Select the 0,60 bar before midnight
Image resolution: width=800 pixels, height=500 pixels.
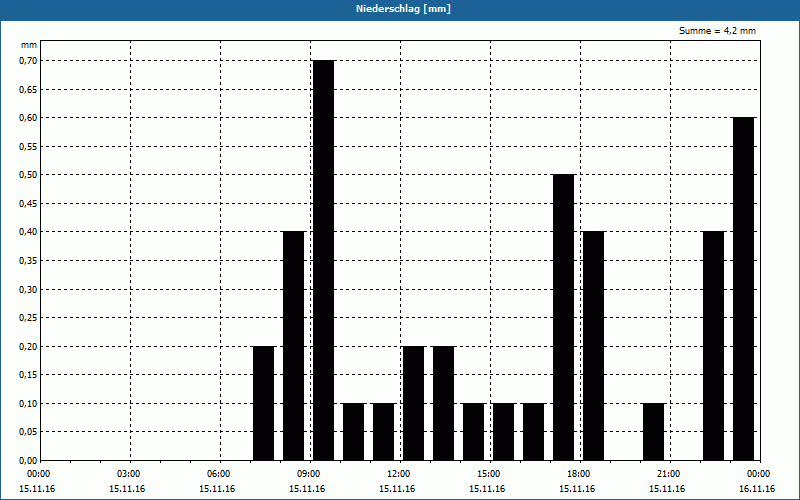[x=743, y=289]
